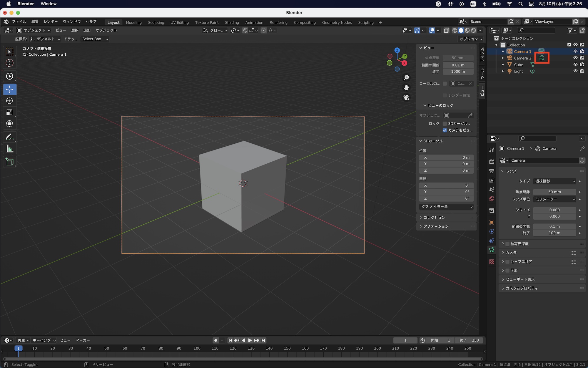Choose the Annotate pencil tool
588x368 pixels.
[x=9, y=137]
